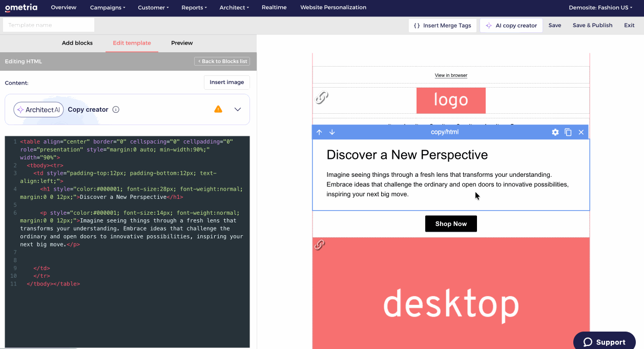The height and width of the screenshot is (349, 644).
Task: Click the orange warning triangle icon
Action: pos(218,109)
